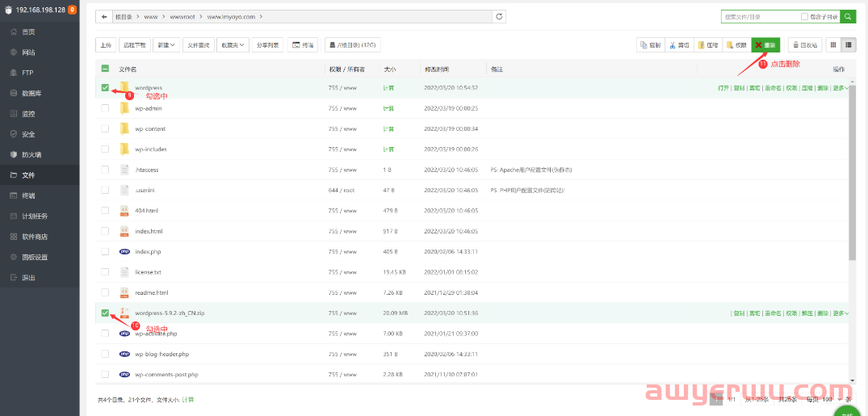Toggle the 包含子目录 checkbox
This screenshot has height=416, width=868.
pos(804,17)
